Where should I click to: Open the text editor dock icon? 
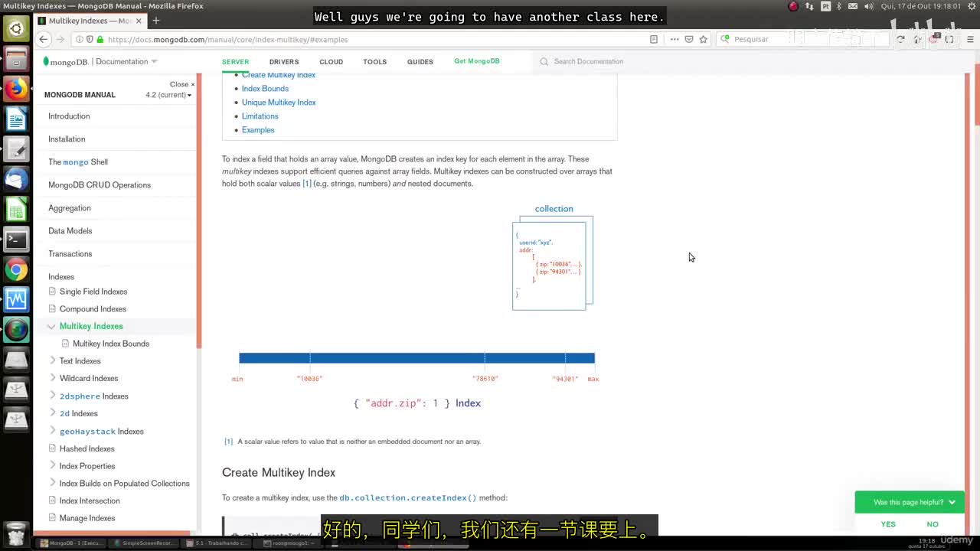point(16,149)
